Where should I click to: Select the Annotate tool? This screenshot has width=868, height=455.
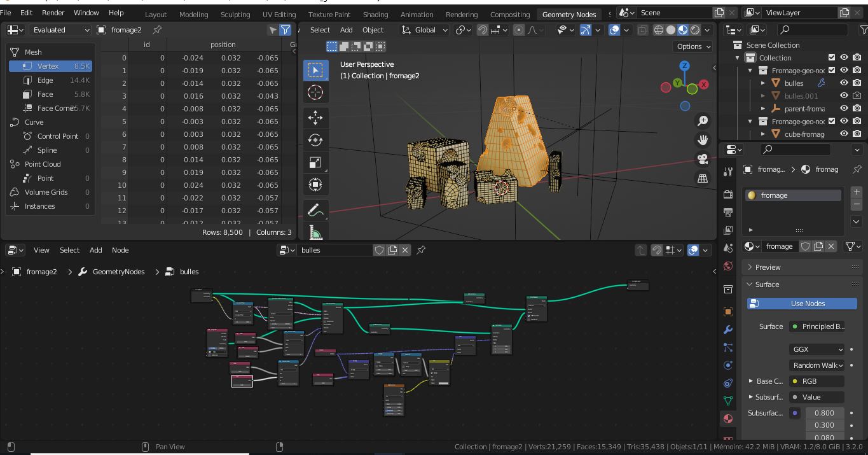click(316, 209)
